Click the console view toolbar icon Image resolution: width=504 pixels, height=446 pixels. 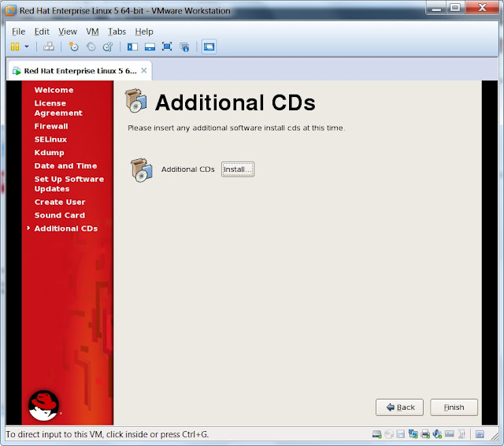coord(209,47)
